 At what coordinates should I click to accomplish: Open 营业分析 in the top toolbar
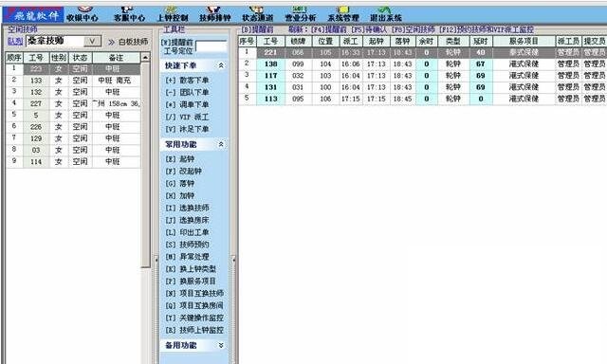(x=301, y=14)
